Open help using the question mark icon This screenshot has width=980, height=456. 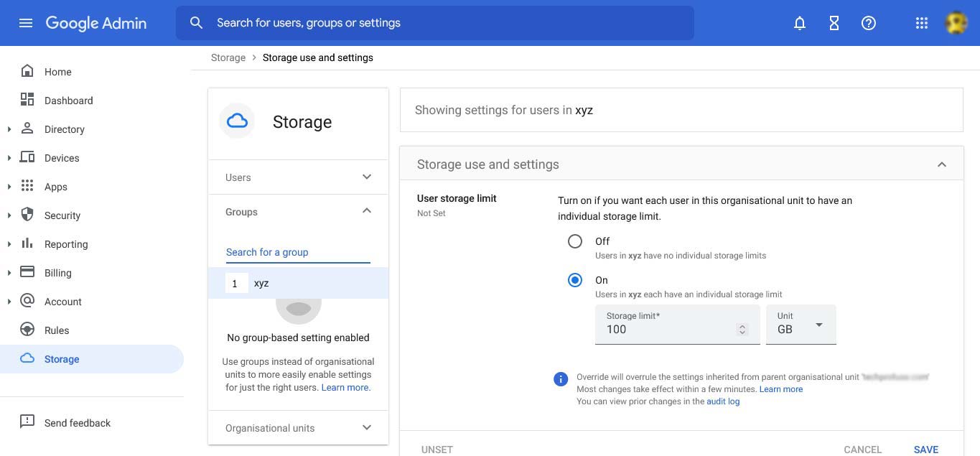(868, 22)
